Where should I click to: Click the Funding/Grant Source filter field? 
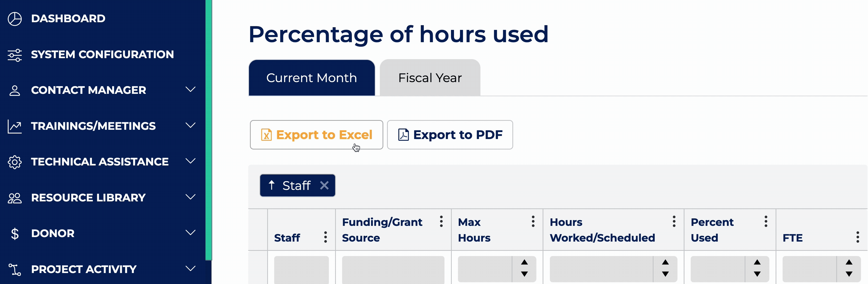[393, 269]
